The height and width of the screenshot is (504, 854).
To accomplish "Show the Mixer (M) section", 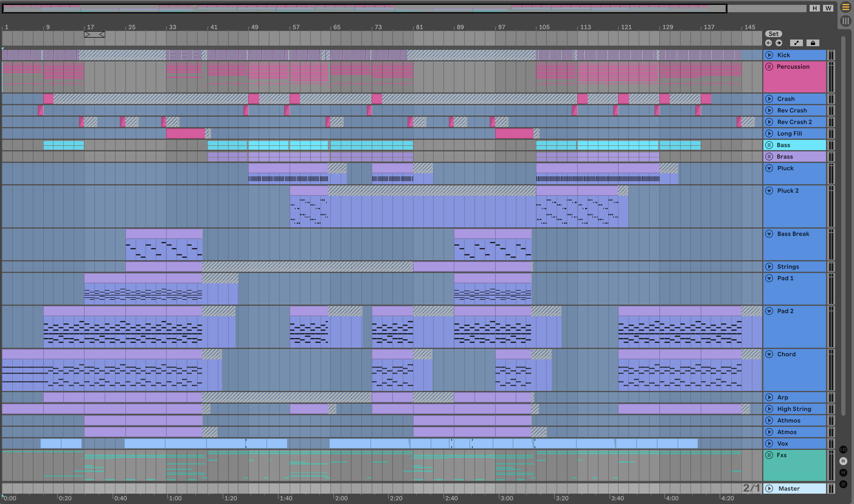I will 843,473.
